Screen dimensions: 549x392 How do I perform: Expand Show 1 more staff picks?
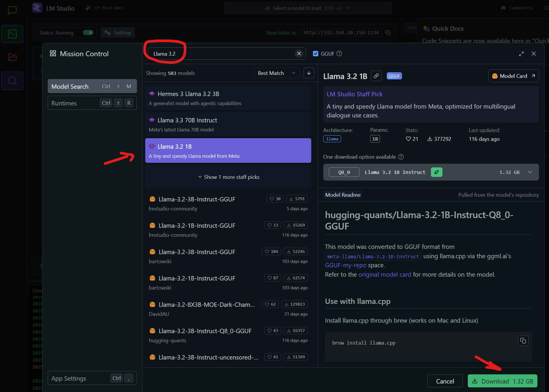228,177
